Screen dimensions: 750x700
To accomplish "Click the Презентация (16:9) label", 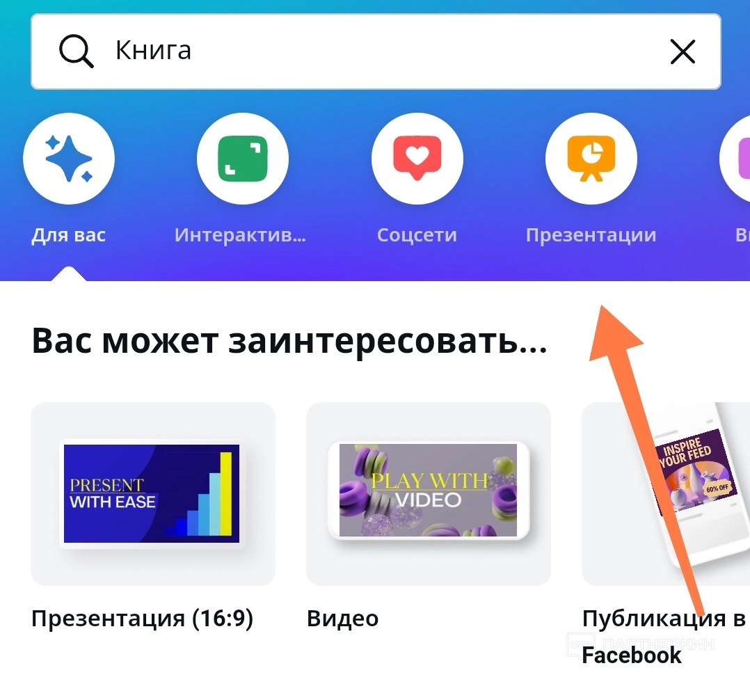I will [142, 618].
